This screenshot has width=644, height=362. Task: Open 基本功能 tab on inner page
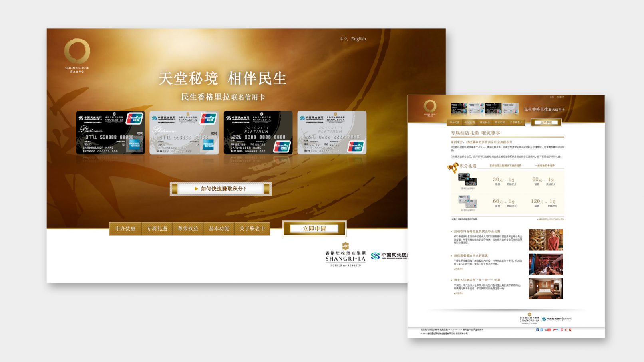(500, 122)
